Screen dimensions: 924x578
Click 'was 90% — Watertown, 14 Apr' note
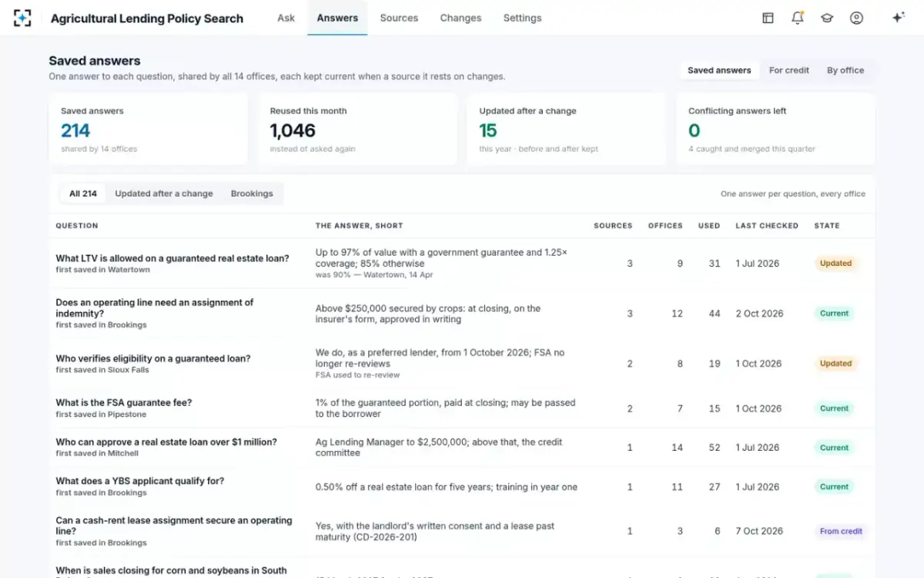pos(374,274)
